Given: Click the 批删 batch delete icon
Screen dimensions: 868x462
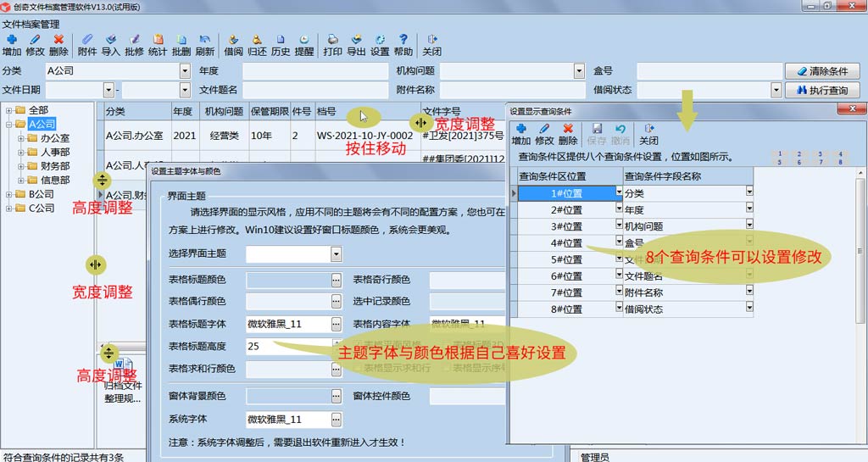Looking at the screenshot, I should (x=181, y=40).
